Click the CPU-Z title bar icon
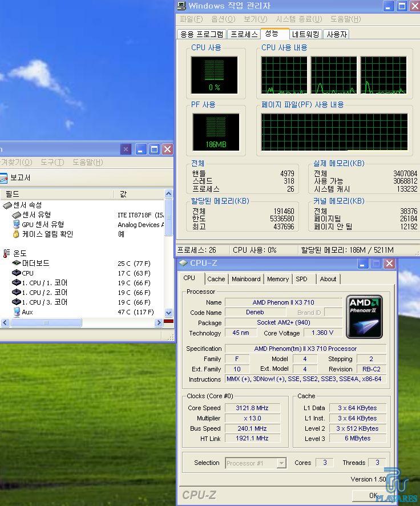 pos(183,263)
